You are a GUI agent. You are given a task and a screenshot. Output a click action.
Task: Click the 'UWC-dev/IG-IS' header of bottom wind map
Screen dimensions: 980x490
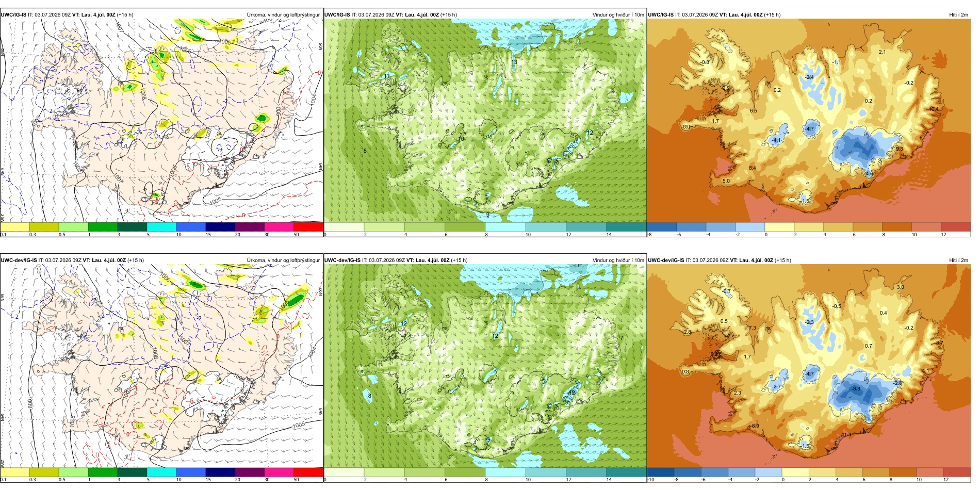[342, 260]
